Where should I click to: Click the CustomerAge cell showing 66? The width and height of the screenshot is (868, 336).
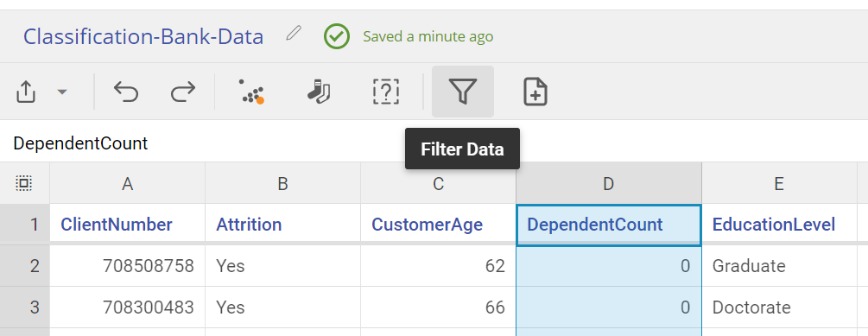439,307
